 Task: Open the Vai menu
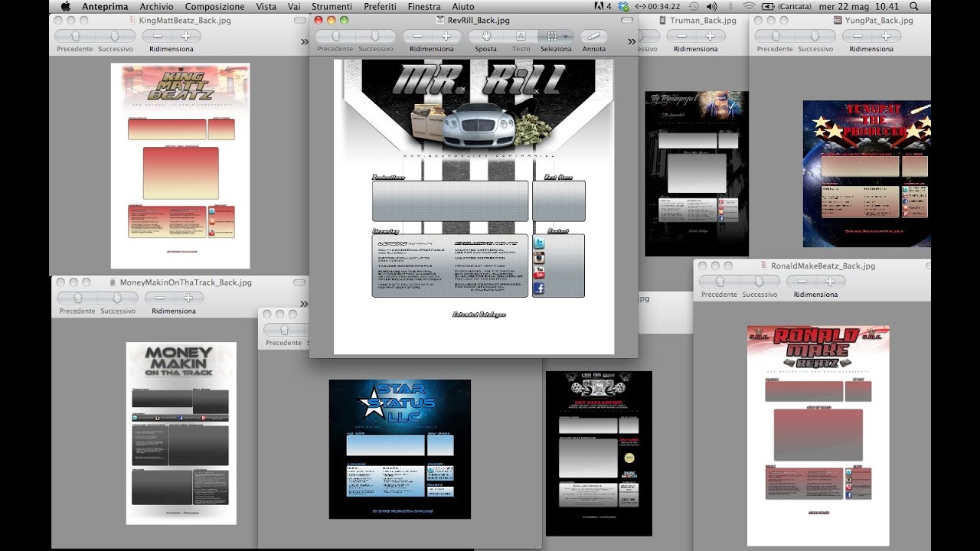294,6
